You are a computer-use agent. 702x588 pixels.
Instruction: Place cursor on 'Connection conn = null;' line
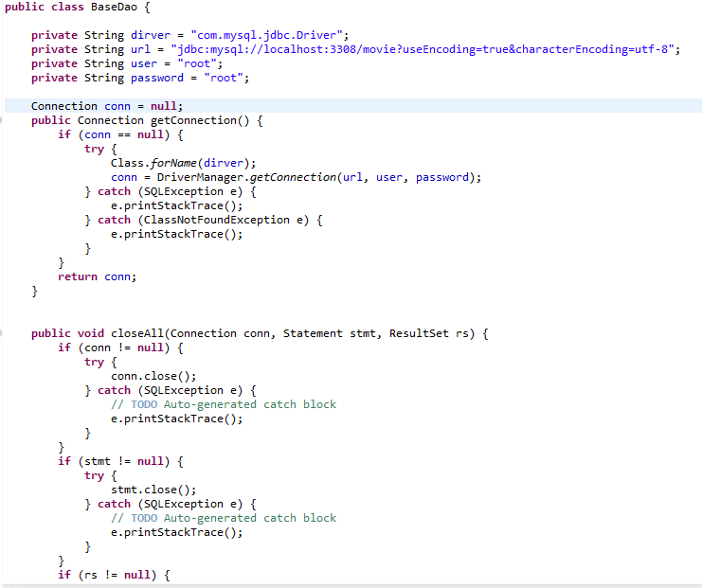[106, 106]
